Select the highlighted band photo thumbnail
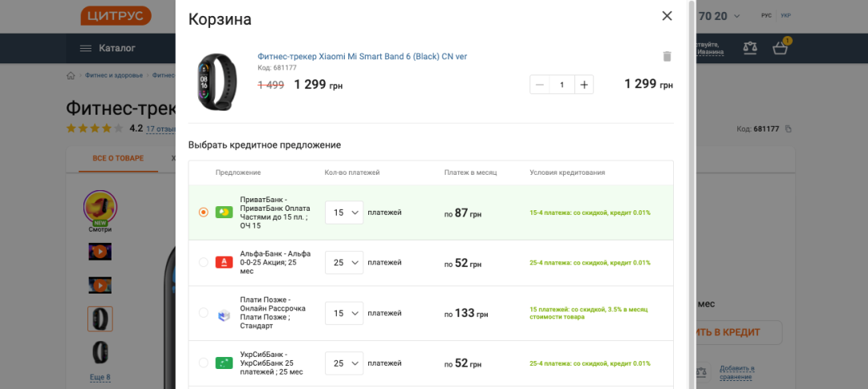This screenshot has height=389, width=868. pos(100,319)
